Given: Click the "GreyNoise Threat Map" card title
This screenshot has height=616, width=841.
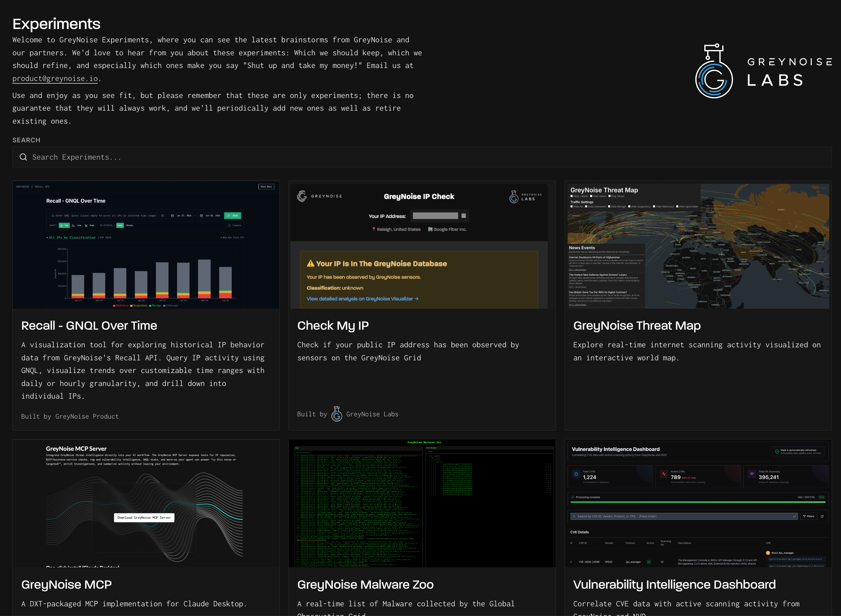Looking at the screenshot, I should point(637,326).
